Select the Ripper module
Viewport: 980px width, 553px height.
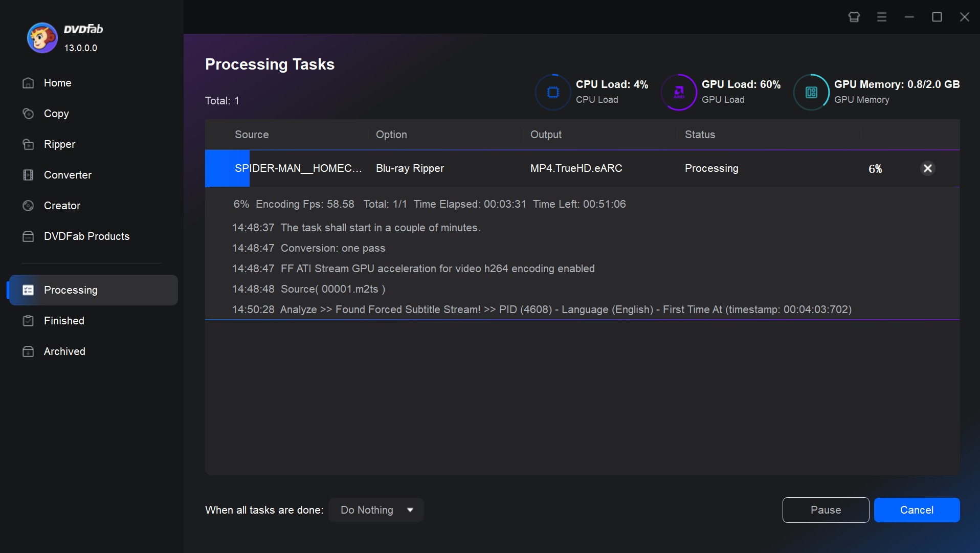click(59, 144)
